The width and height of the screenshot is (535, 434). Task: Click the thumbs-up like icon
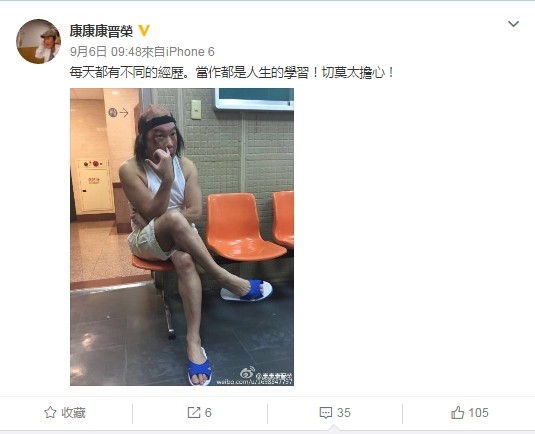click(458, 413)
